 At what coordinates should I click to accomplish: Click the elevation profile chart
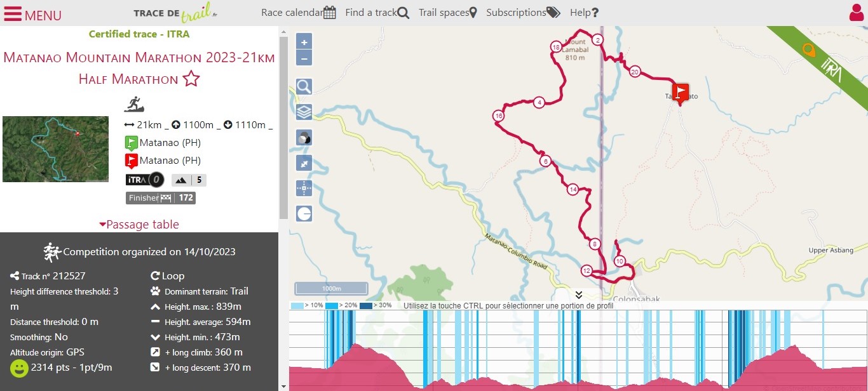click(x=578, y=350)
